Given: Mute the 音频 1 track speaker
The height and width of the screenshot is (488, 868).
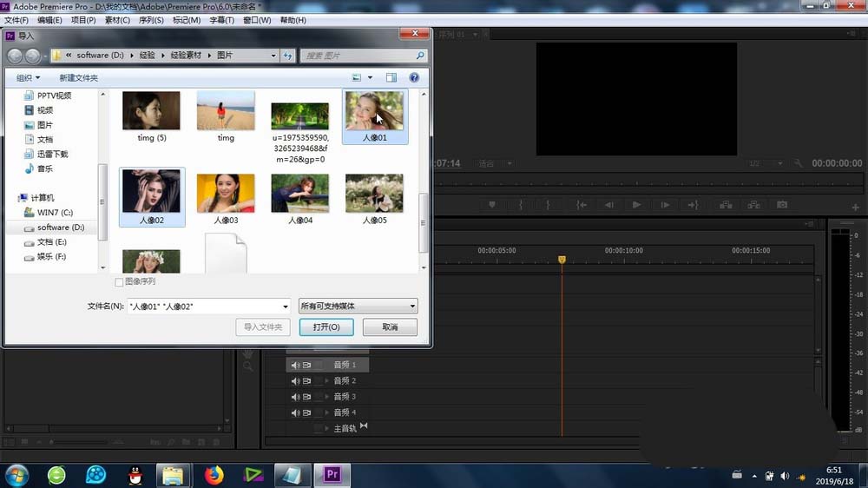Looking at the screenshot, I should tap(295, 366).
